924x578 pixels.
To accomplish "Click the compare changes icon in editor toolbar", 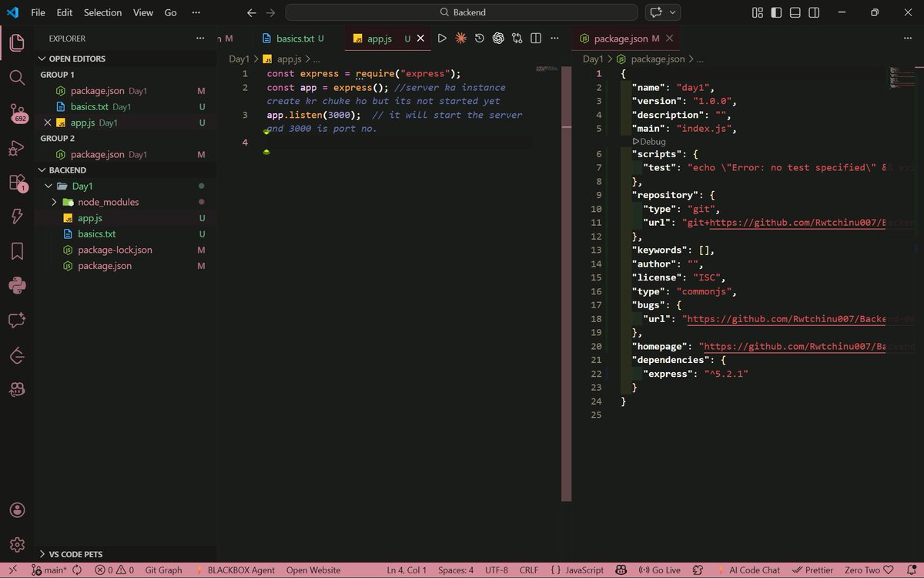I will (x=517, y=38).
